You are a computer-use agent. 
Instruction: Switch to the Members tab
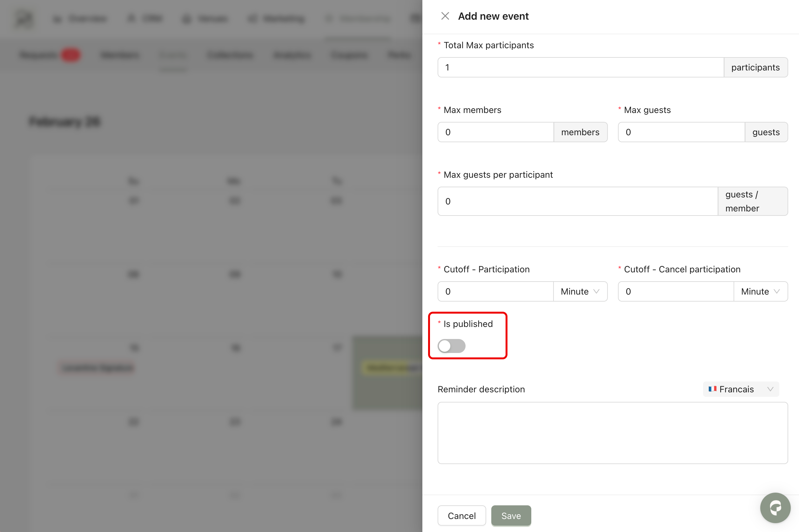click(120, 55)
